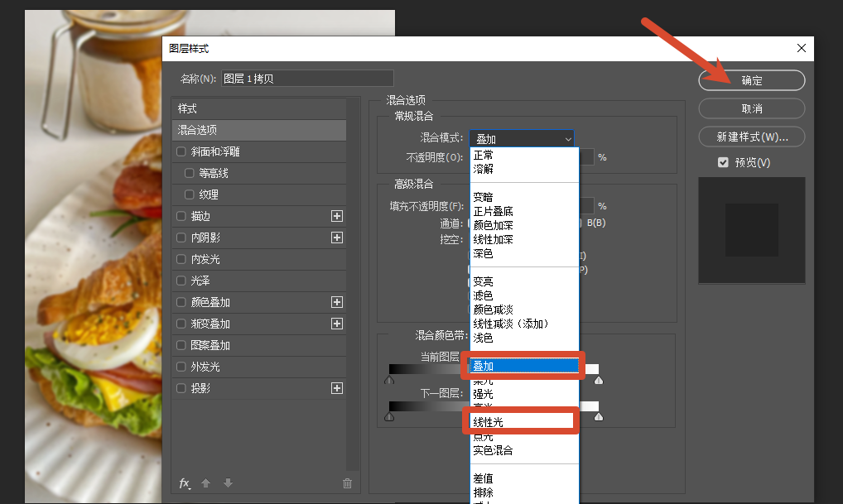
Task: Enable the 纹理 checkbox
Action: tap(190, 194)
